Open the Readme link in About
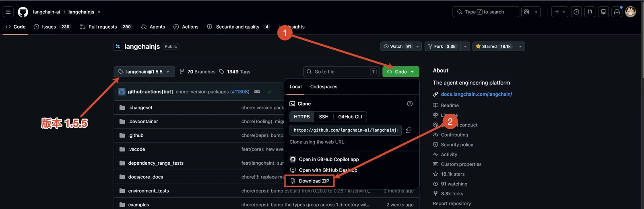 coord(446,106)
